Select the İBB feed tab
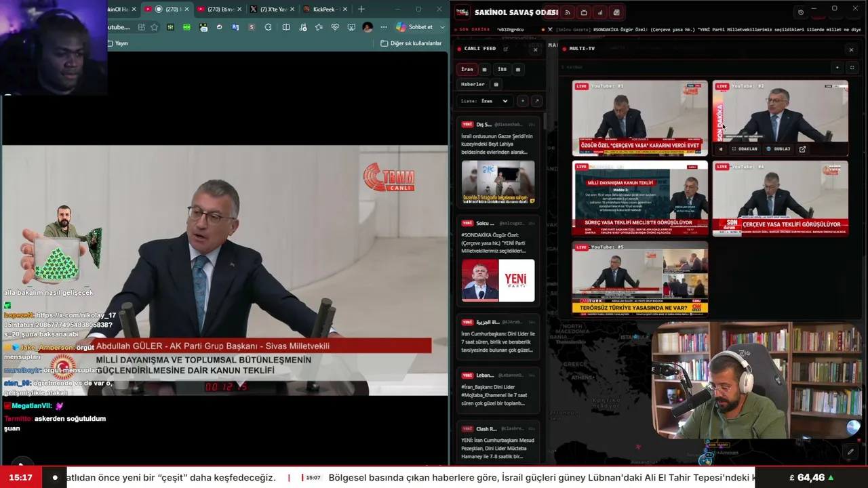The image size is (868, 488). (x=502, y=69)
